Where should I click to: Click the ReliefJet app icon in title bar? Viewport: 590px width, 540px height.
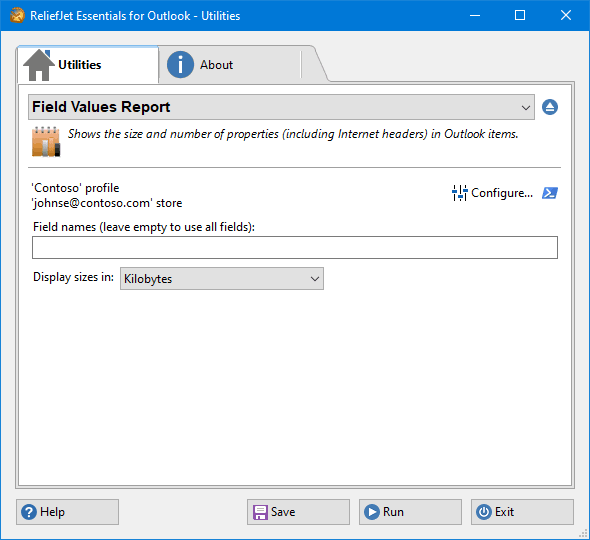[17, 15]
